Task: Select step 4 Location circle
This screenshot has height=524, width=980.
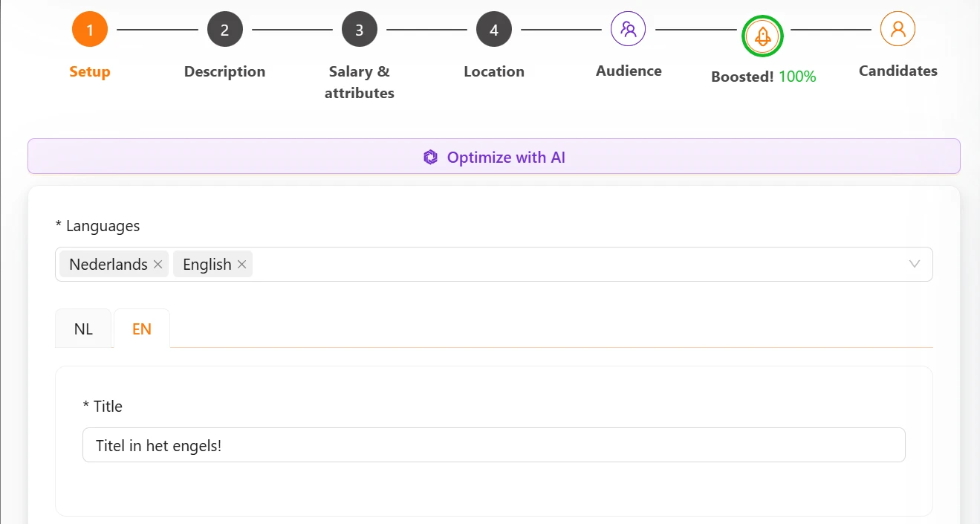Action: [x=494, y=30]
